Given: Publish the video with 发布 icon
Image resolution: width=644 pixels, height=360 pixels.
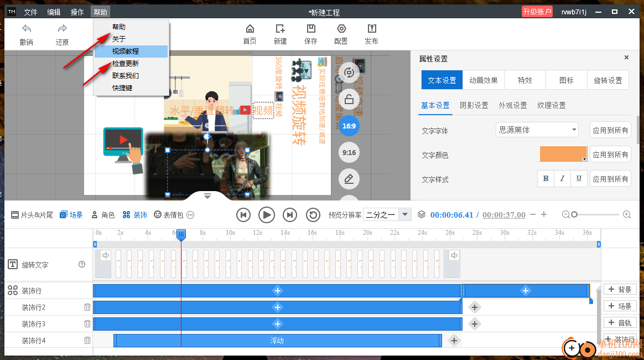Looking at the screenshot, I should click(372, 29).
